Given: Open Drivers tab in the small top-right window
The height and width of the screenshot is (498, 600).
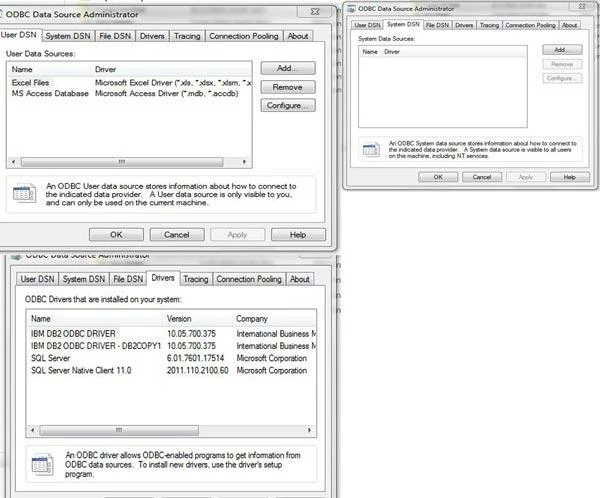Looking at the screenshot, I should pos(464,25).
